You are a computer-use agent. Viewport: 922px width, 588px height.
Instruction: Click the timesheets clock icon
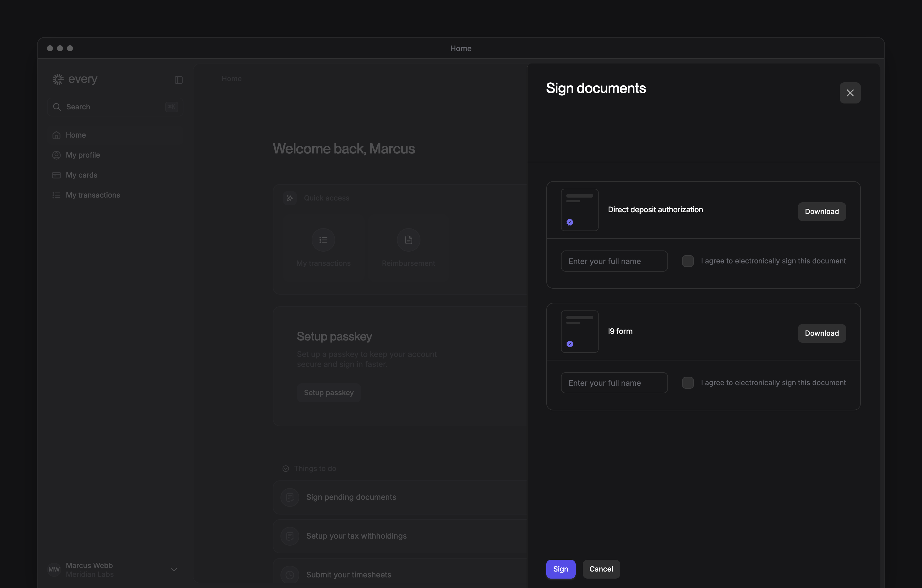coord(290,574)
